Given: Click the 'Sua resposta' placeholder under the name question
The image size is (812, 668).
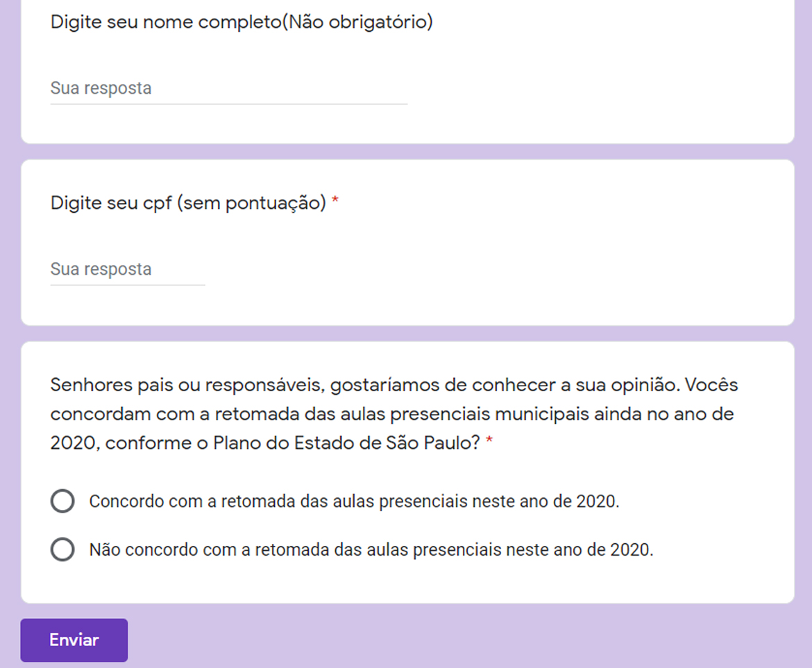Looking at the screenshot, I should point(101,89).
